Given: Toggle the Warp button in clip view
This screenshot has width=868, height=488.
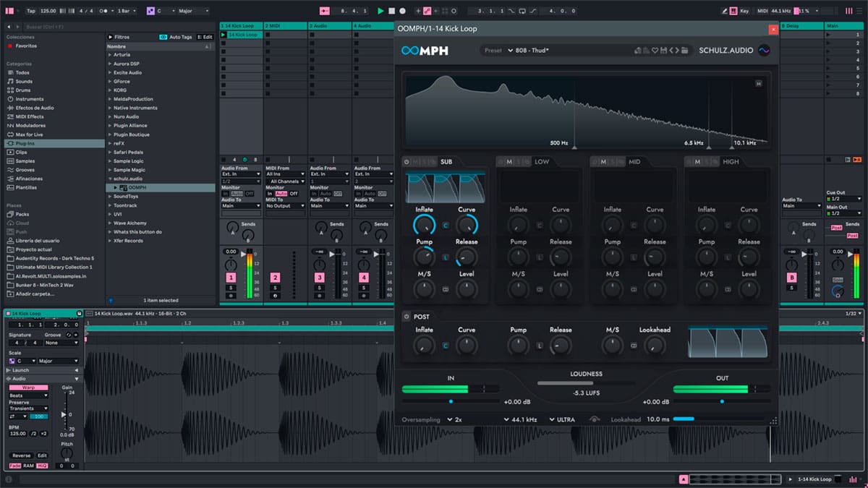Looking at the screenshot, I should [x=28, y=388].
